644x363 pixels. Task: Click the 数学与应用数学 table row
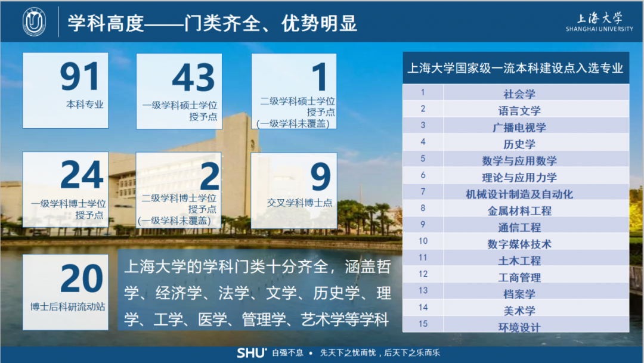[516, 160]
